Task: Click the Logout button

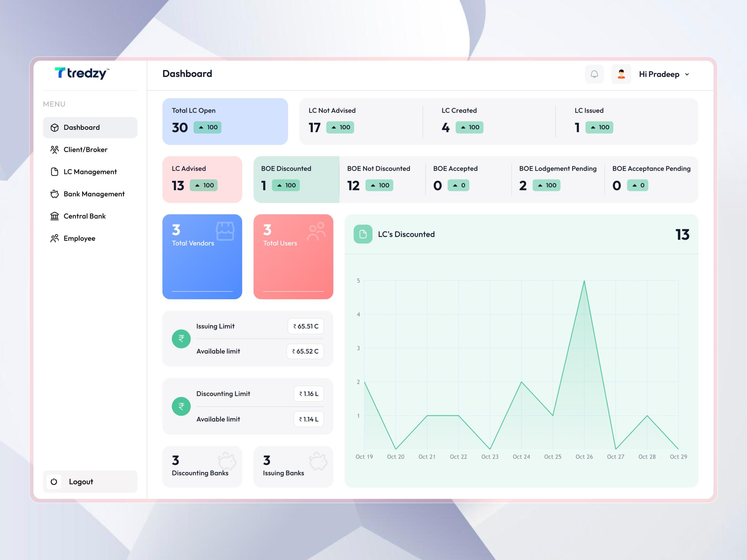Action: tap(81, 482)
